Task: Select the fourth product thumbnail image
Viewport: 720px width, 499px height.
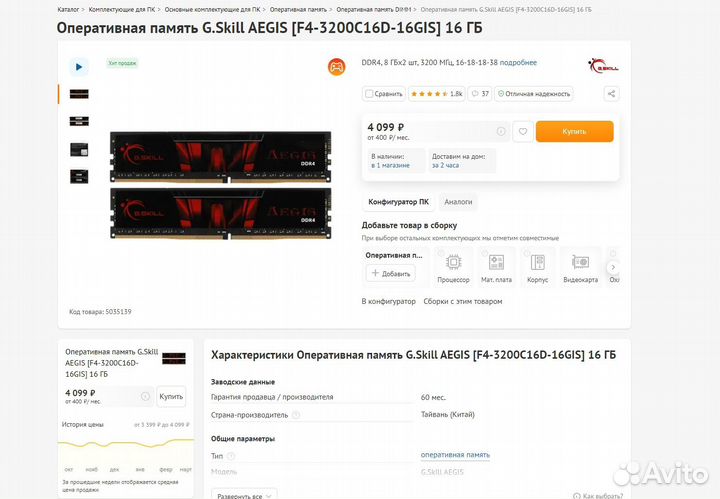Action: [79, 176]
